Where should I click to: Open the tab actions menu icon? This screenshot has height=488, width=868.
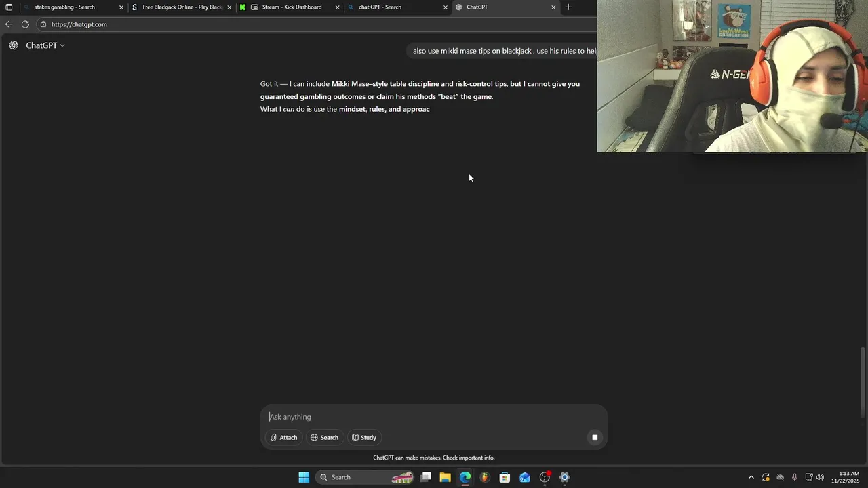[9, 7]
